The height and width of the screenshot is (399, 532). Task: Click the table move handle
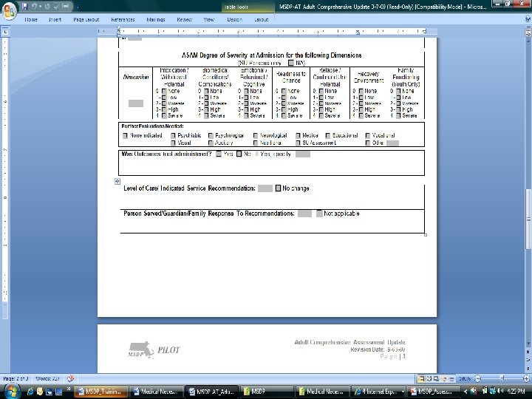[117, 182]
